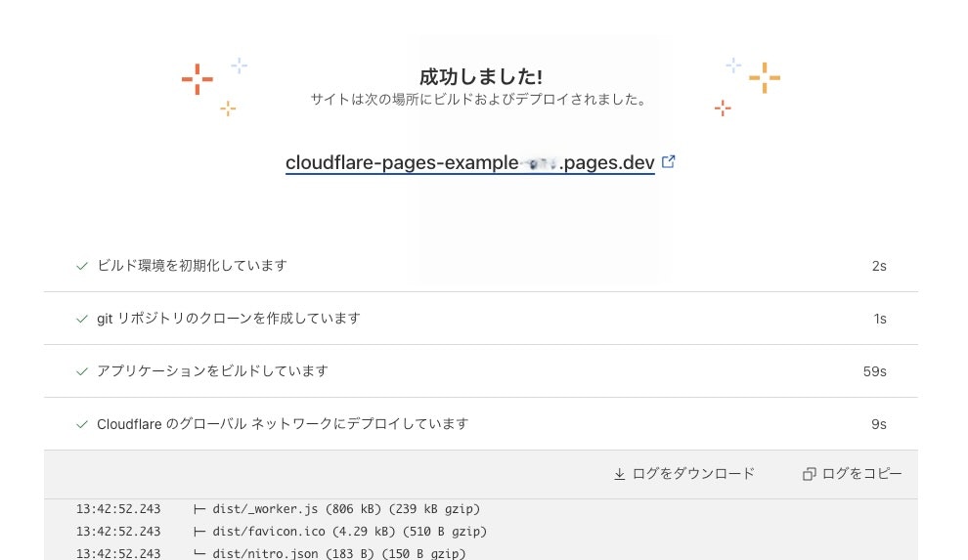Click the checkmark icon beside アプリケーションをビルドしています
968x560 pixels.
click(81, 372)
